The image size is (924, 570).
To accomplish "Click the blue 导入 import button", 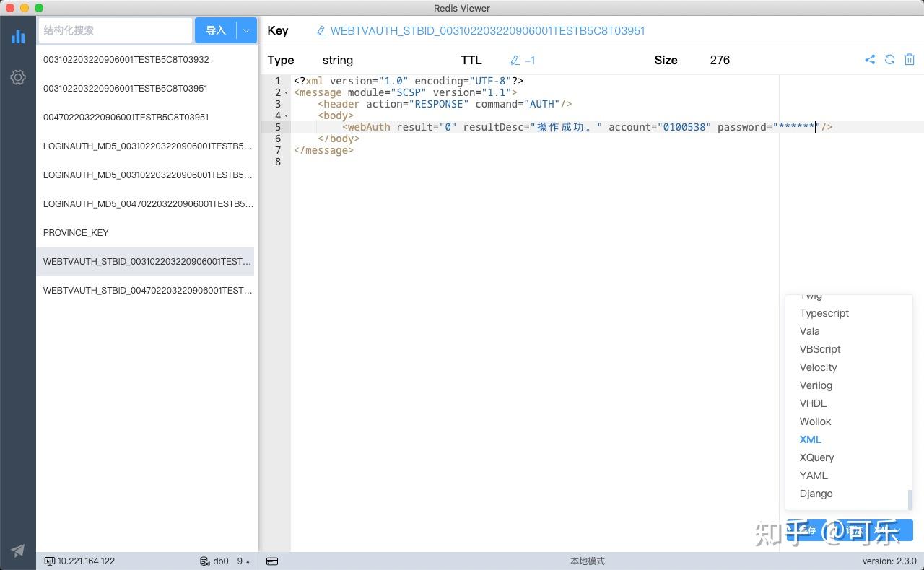I will [x=216, y=30].
